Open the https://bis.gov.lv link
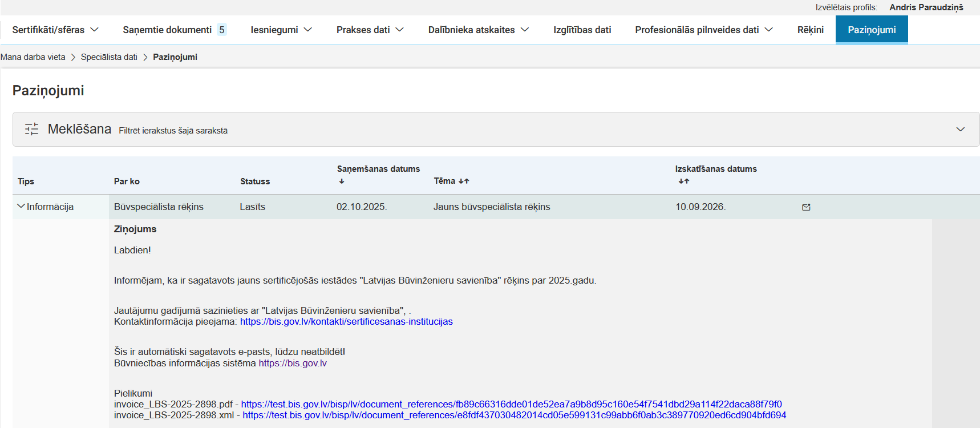Image resolution: width=980 pixels, height=428 pixels. [293, 364]
